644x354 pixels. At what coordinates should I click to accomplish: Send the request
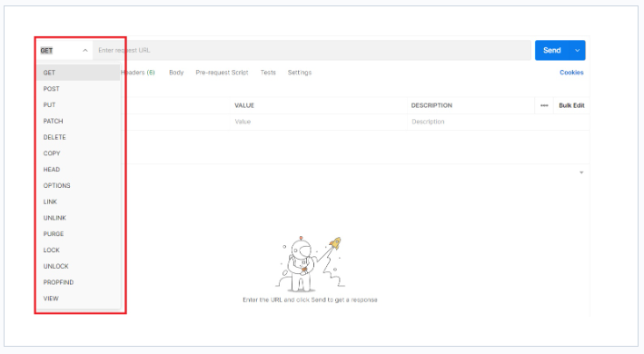coord(551,50)
